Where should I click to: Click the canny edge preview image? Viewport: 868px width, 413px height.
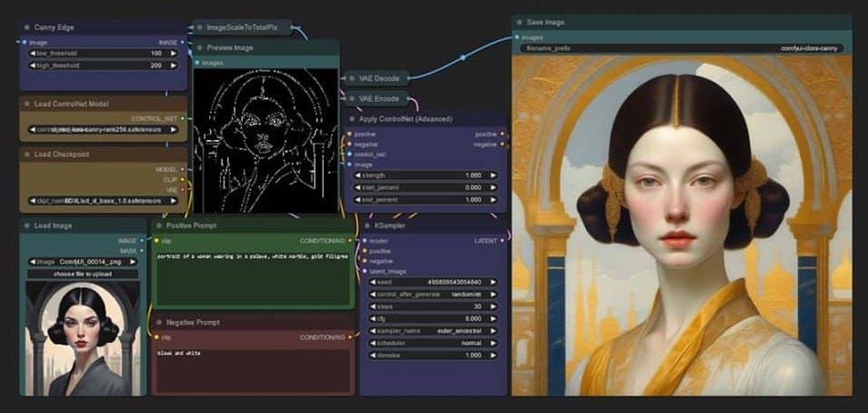tap(265, 141)
